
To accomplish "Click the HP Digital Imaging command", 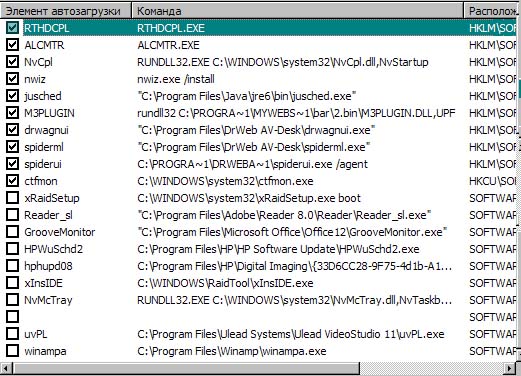I will (x=295, y=266).
